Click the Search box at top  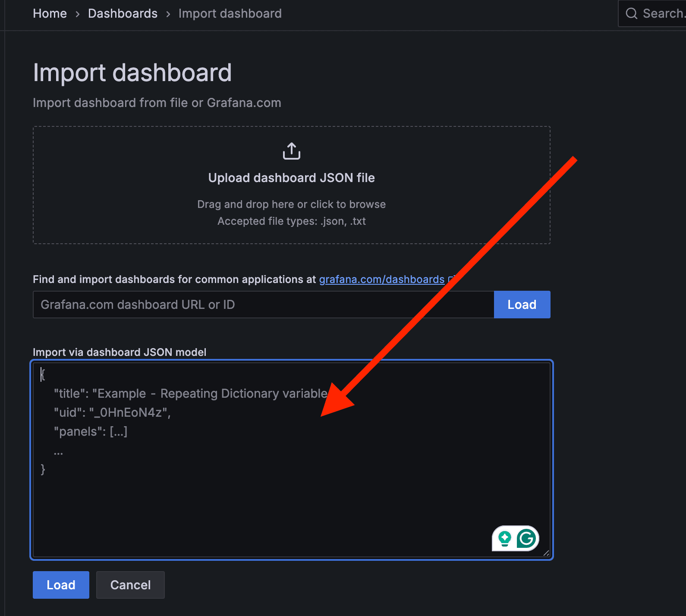(x=652, y=13)
